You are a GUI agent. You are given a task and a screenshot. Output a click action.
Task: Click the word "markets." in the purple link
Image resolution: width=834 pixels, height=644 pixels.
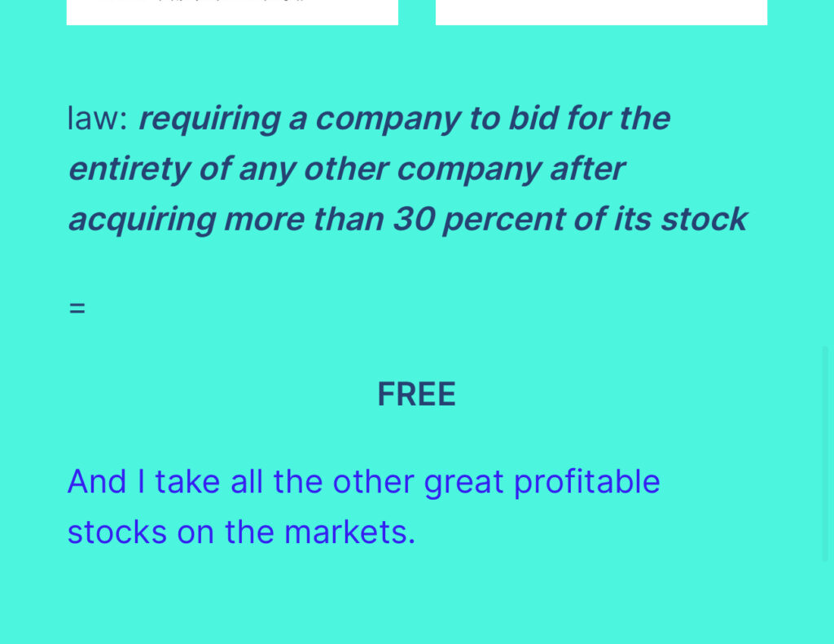click(349, 532)
